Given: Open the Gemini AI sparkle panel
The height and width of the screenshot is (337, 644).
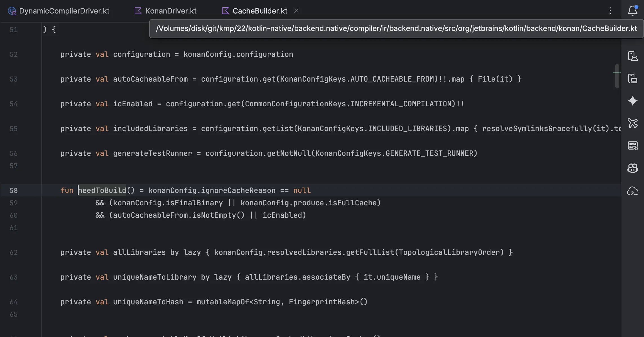Looking at the screenshot, I should (x=632, y=101).
